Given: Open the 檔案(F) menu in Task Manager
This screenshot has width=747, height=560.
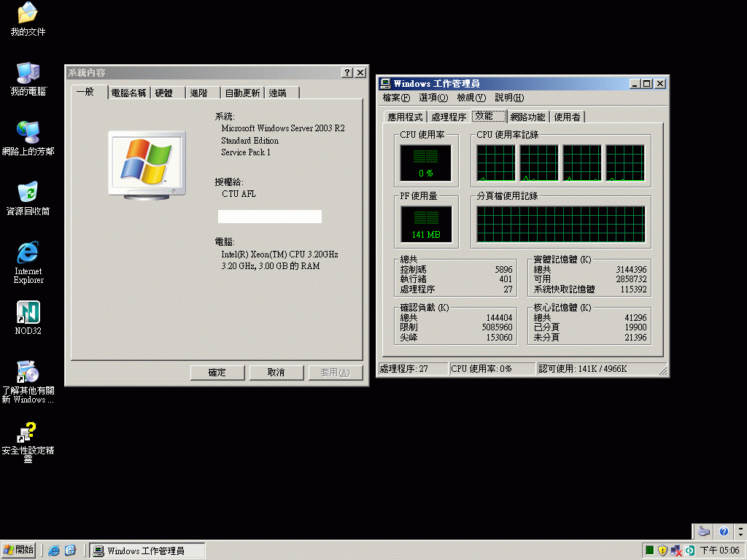Looking at the screenshot, I should coord(396,98).
